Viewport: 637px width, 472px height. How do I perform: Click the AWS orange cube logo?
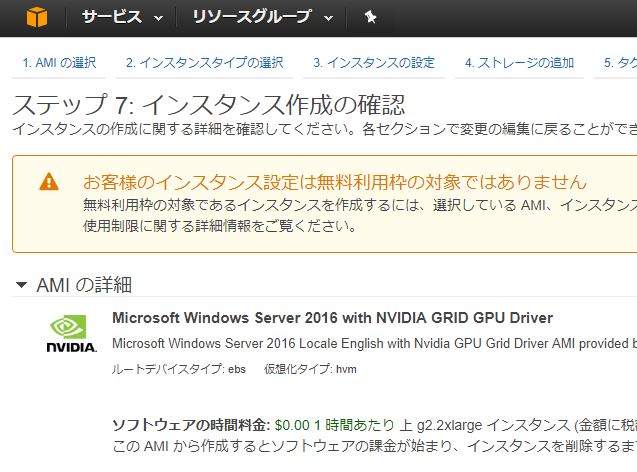click(x=37, y=17)
